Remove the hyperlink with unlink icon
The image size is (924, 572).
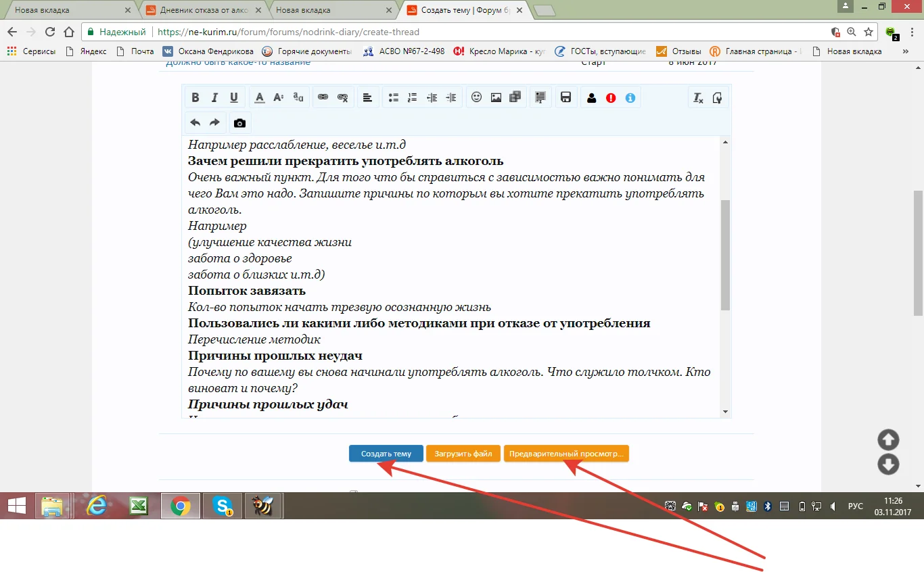click(343, 97)
